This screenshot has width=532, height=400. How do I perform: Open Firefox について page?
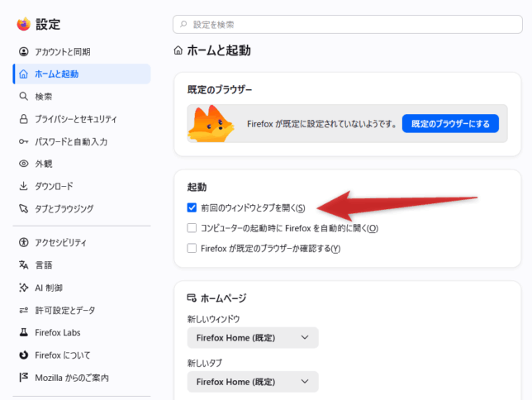[x=82, y=355]
